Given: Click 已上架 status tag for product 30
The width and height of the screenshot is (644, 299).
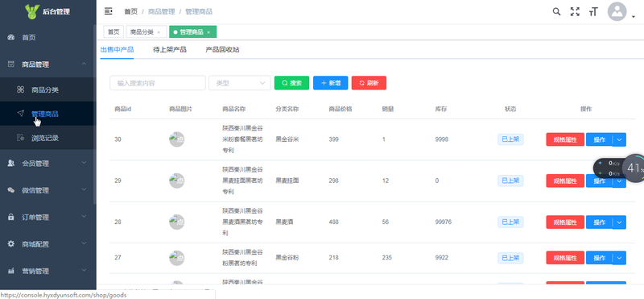Looking at the screenshot, I should pos(510,139).
